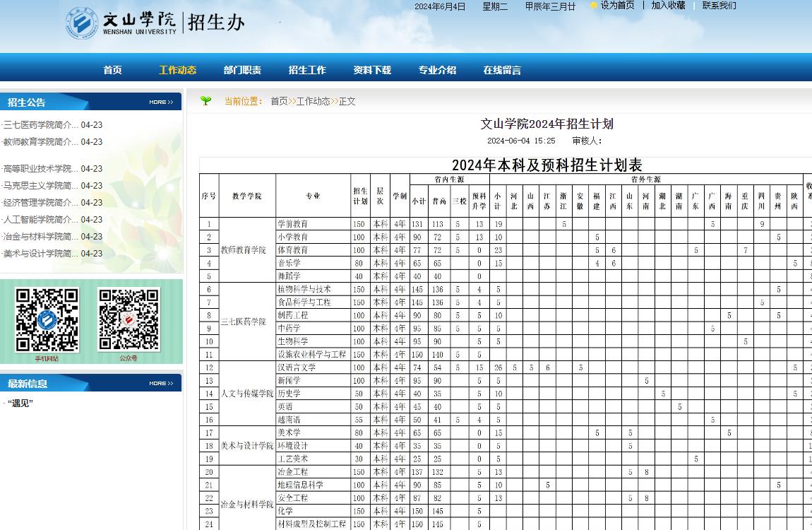Click the 食品科学与工程 major cell
Viewport: 812px width, 530px height.
tap(314, 302)
